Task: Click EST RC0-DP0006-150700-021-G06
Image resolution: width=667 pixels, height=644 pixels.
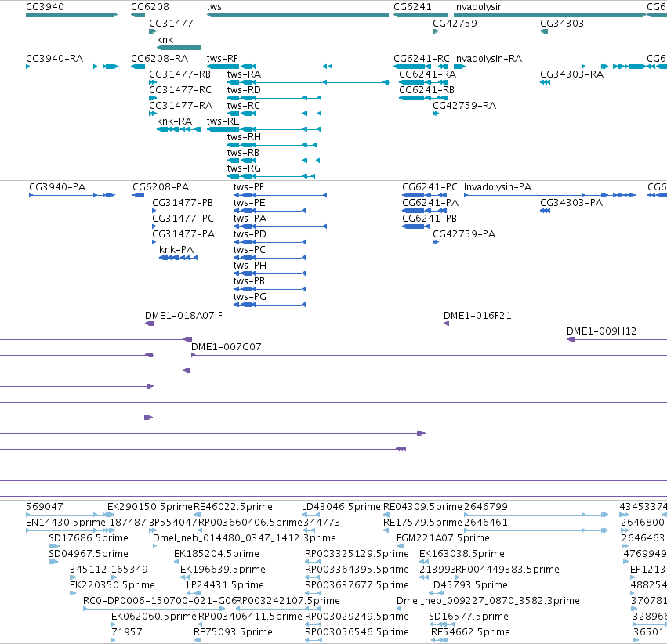Action: [x=160, y=601]
